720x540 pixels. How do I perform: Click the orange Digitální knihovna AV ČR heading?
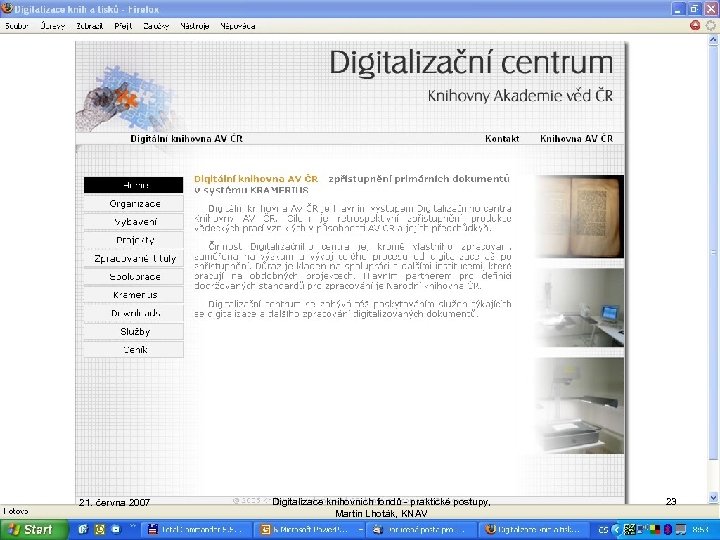click(256, 179)
